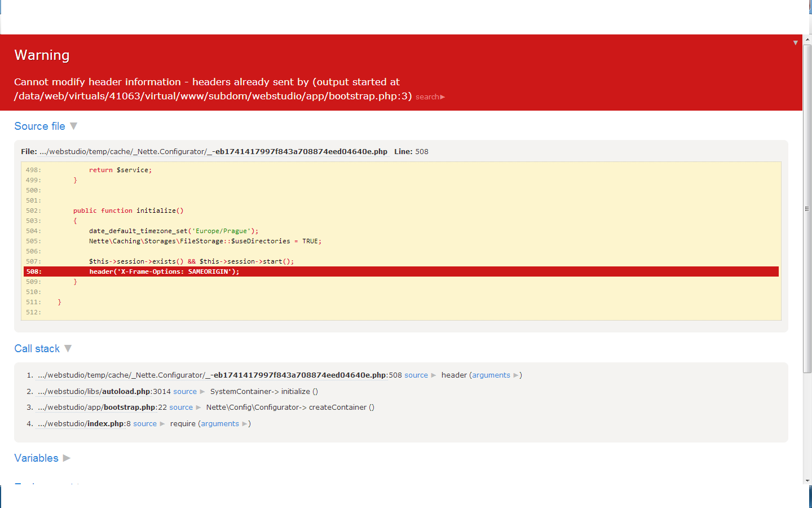Screen dimensions: 812x508
Task: Open the Nette.Configurator cache file in call stack
Action: coord(211,375)
